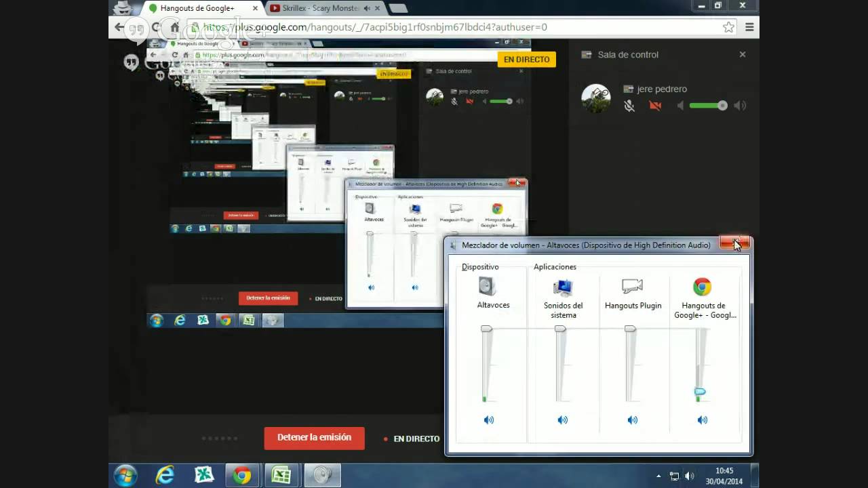Click the EN DIRECTO yellow badge
868x488 pixels.
526,60
